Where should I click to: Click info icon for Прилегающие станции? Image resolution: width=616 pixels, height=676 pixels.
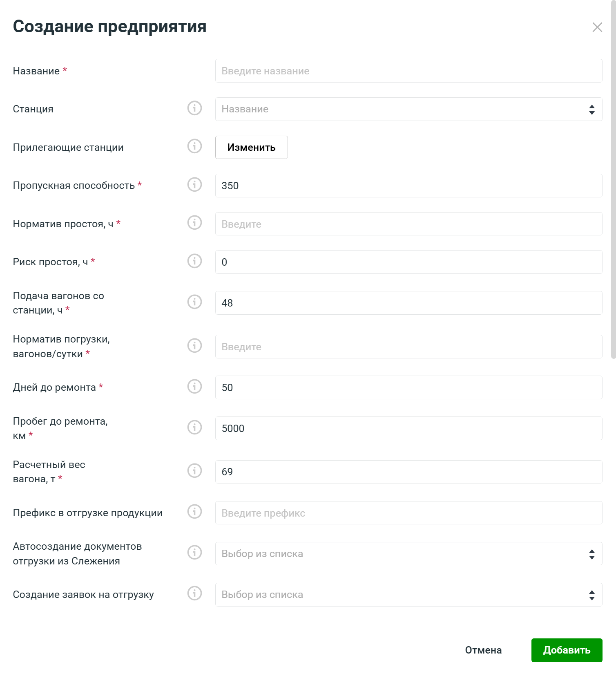(x=194, y=146)
